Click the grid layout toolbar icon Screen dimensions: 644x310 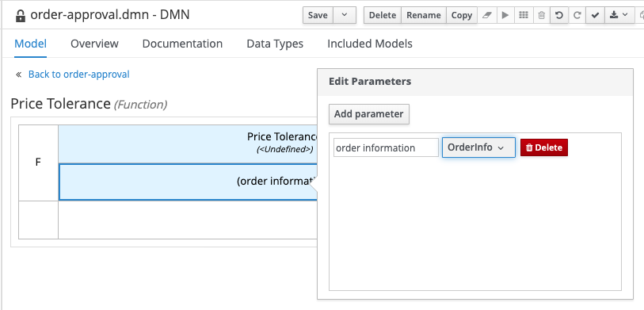(x=524, y=15)
